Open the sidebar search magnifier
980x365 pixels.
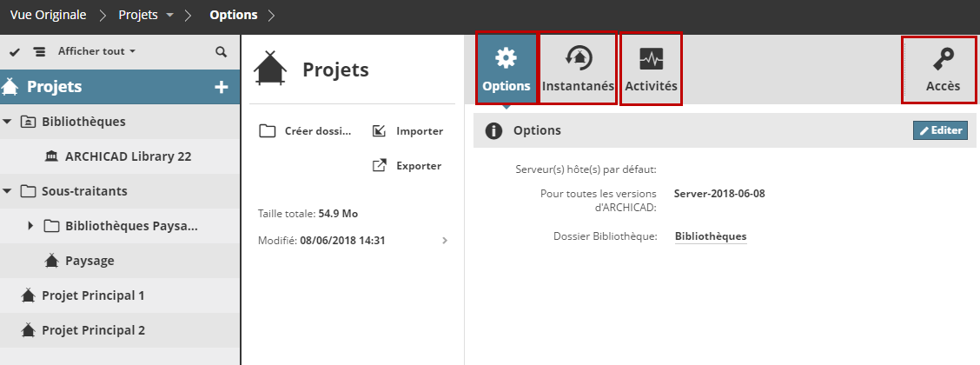click(221, 52)
